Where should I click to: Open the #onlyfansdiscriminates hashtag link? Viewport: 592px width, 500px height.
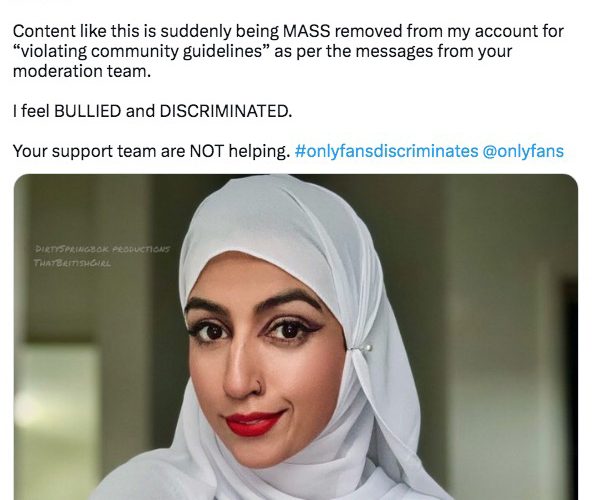386,151
